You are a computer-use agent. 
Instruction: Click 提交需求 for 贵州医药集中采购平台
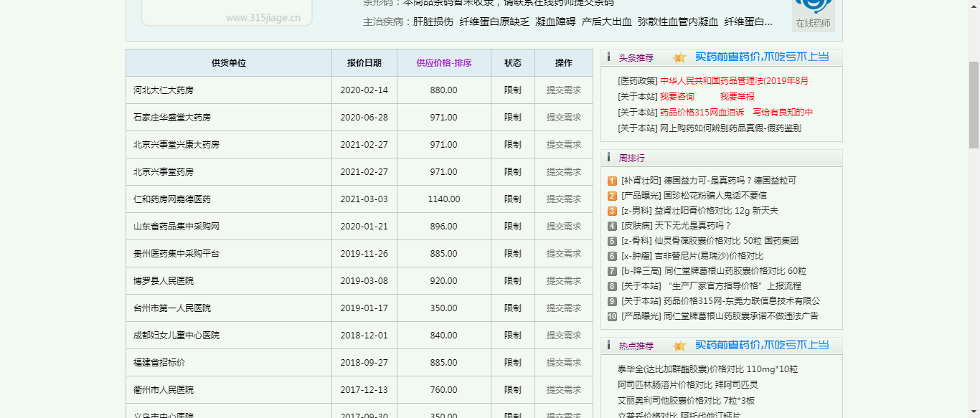[x=564, y=254]
